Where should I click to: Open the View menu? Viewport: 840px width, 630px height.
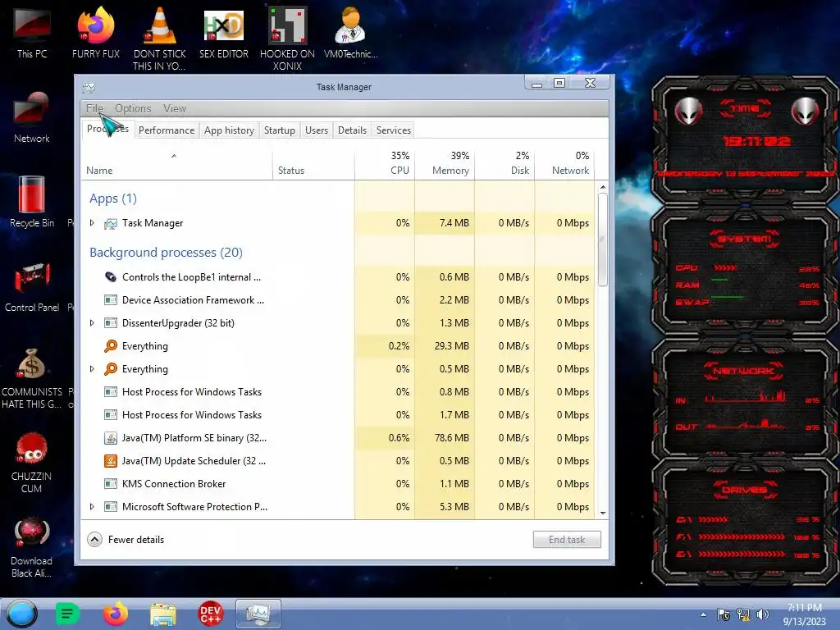[175, 108]
